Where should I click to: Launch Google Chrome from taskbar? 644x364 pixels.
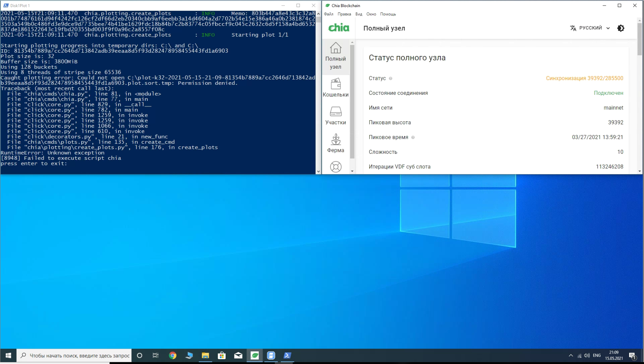pos(173,355)
